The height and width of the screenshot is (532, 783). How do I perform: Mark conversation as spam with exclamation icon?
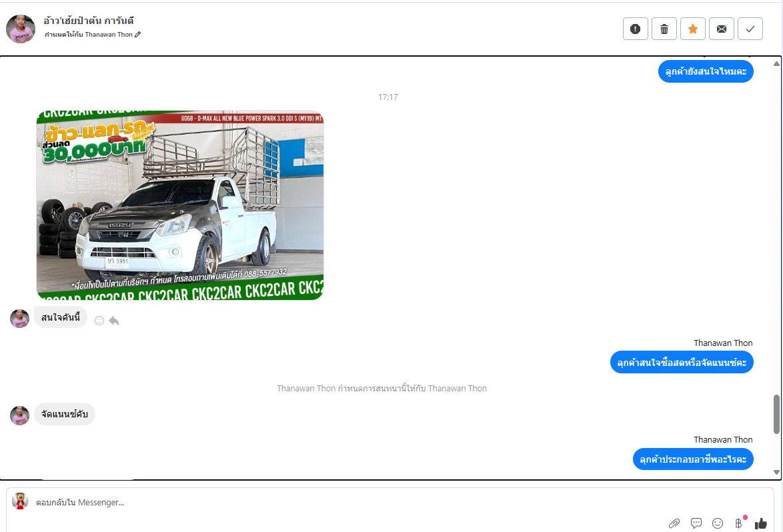click(635, 29)
